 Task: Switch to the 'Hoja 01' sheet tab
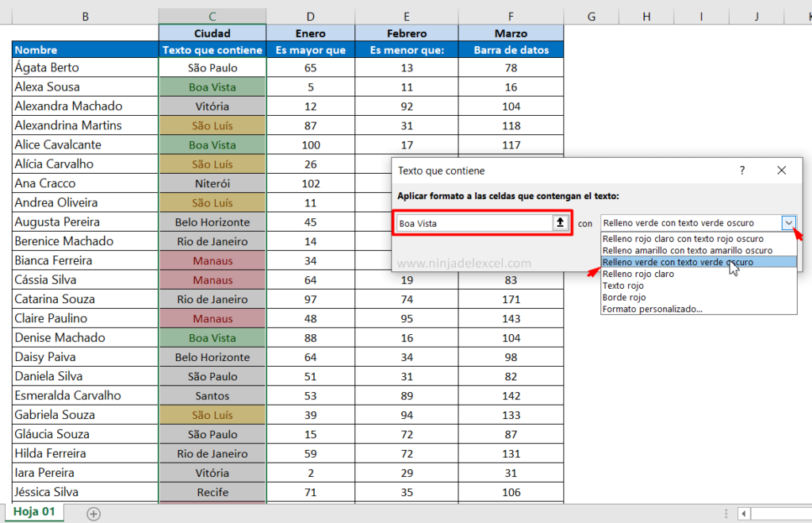35,512
